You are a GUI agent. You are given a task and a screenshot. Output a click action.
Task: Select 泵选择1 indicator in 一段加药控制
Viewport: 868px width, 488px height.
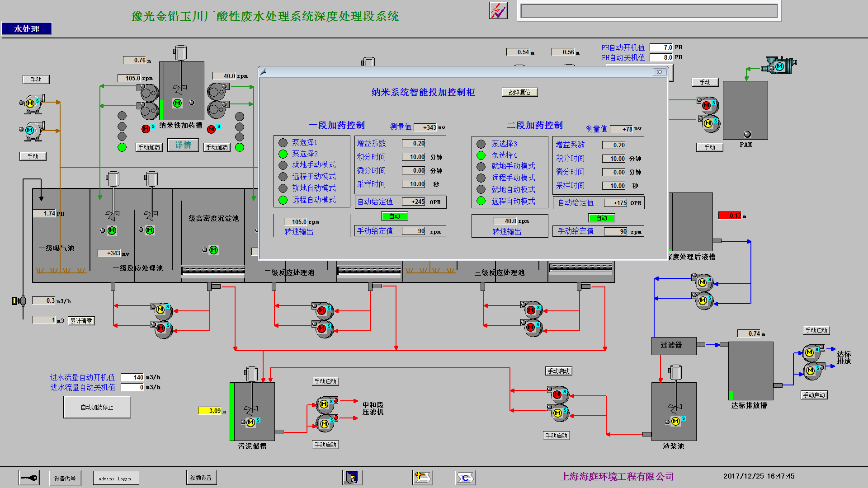283,143
